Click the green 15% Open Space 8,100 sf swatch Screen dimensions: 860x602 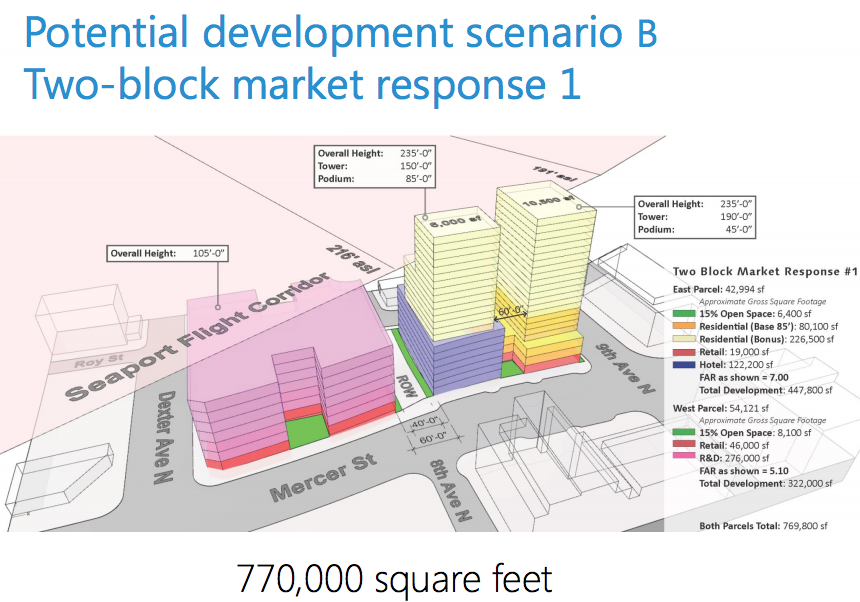[x=684, y=433]
